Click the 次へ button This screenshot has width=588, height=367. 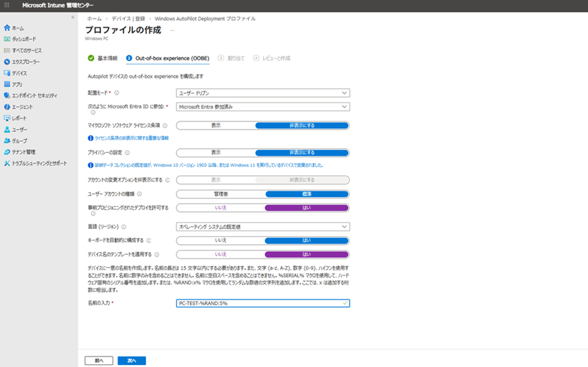click(131, 360)
